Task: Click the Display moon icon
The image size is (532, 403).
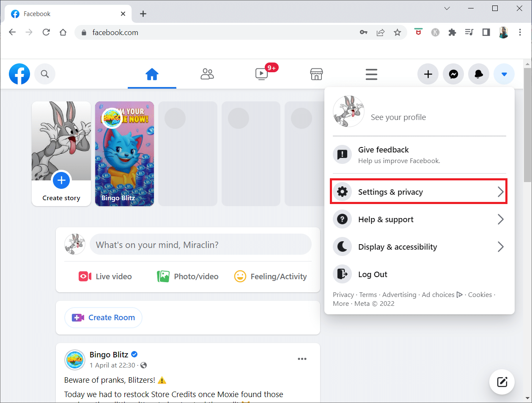Action: pyautogui.click(x=342, y=247)
